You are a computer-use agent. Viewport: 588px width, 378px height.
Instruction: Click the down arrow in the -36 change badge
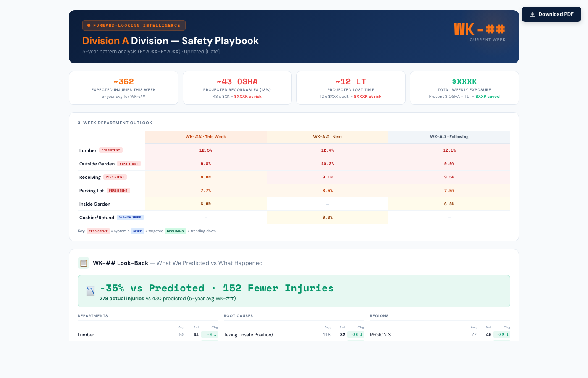(x=361, y=335)
